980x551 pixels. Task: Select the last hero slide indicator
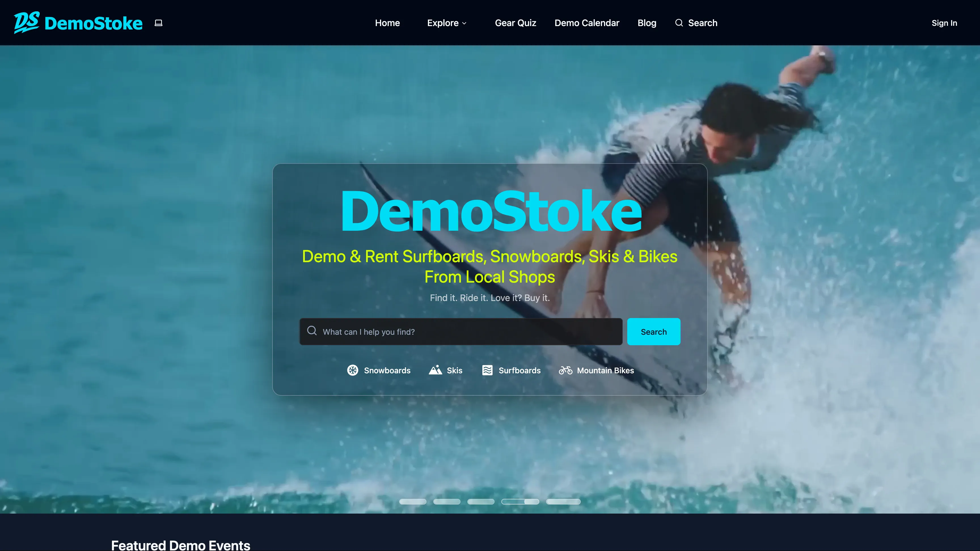[x=563, y=502]
